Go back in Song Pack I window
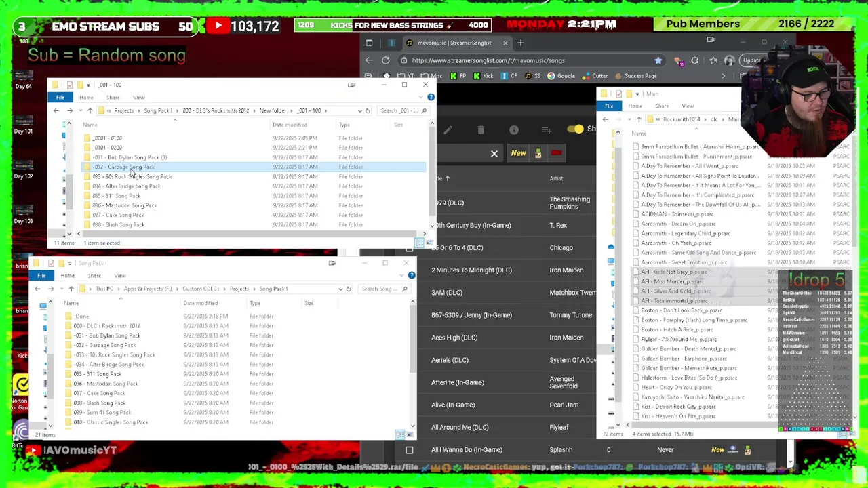868x488 pixels. tap(37, 289)
